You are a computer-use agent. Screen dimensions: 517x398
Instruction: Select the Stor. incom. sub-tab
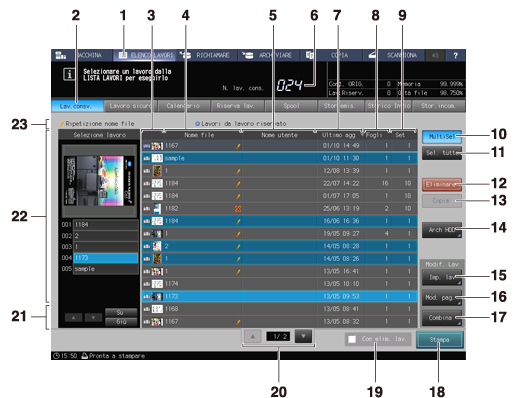[x=438, y=106]
